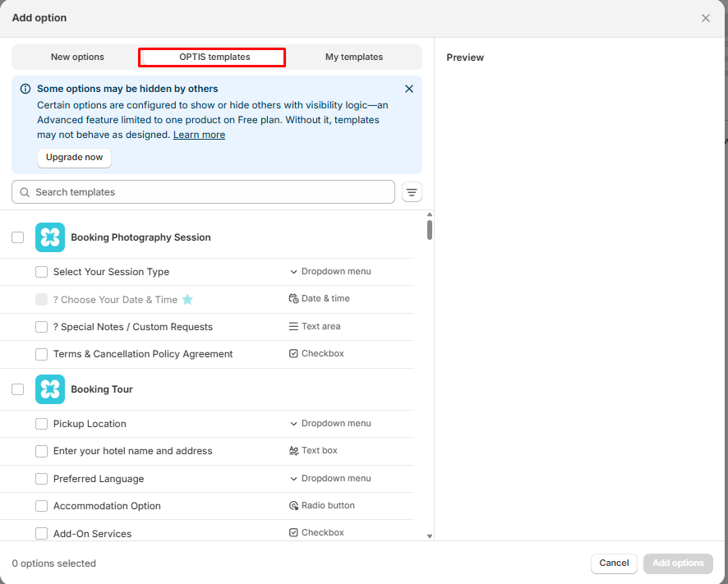Screen dimensions: 728x584
Task: Click Special Notes / Custom Requests label
Action: coord(133,327)
